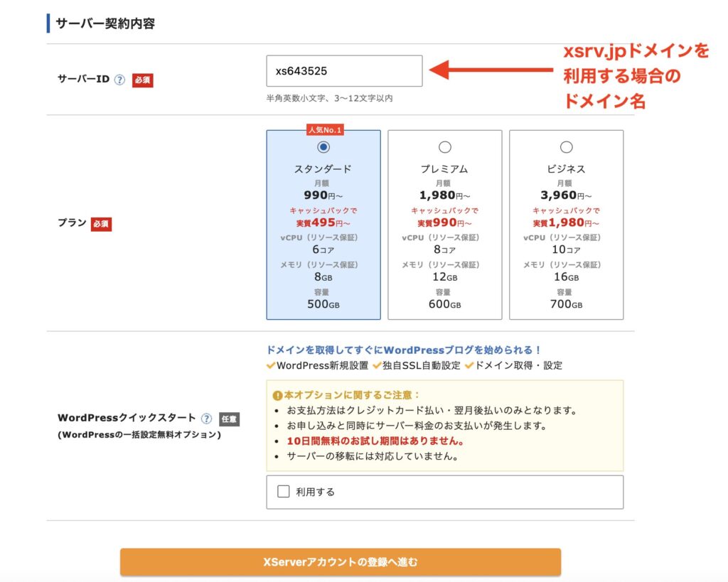Click the 任意 badge next to WordPressクイックスタート
728x582 pixels.
(229, 419)
